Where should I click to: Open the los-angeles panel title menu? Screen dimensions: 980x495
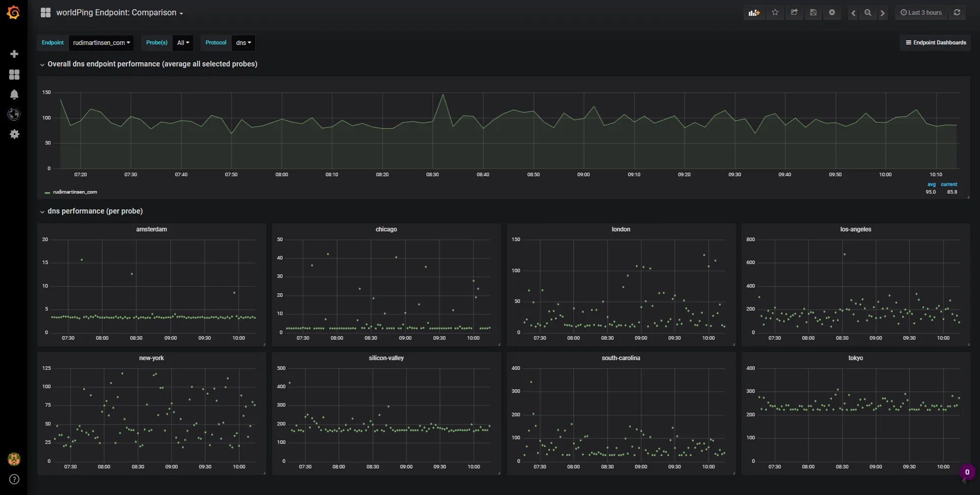tap(855, 229)
